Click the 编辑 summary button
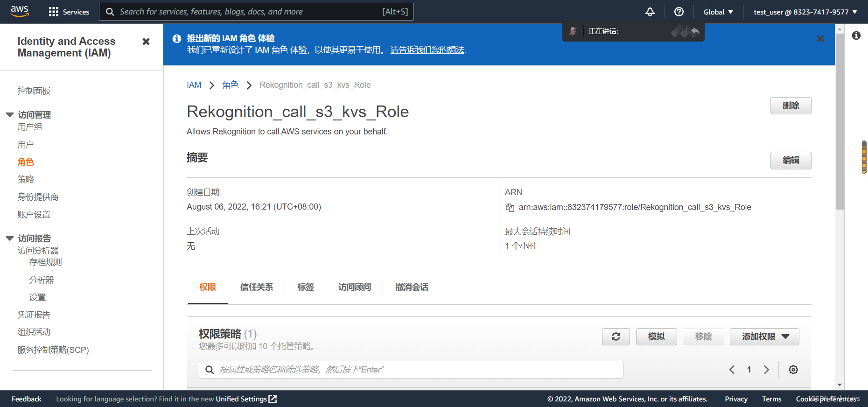The image size is (868, 407). pyautogui.click(x=791, y=160)
